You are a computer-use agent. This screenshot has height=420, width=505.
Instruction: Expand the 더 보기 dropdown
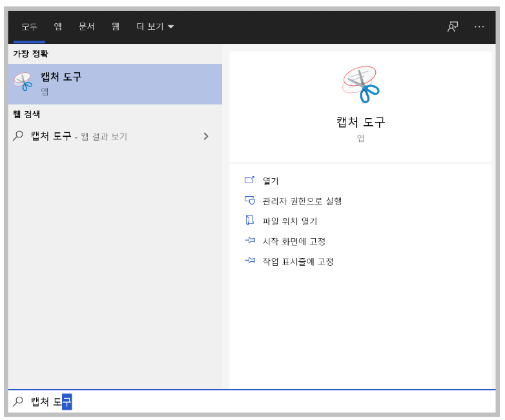[155, 26]
